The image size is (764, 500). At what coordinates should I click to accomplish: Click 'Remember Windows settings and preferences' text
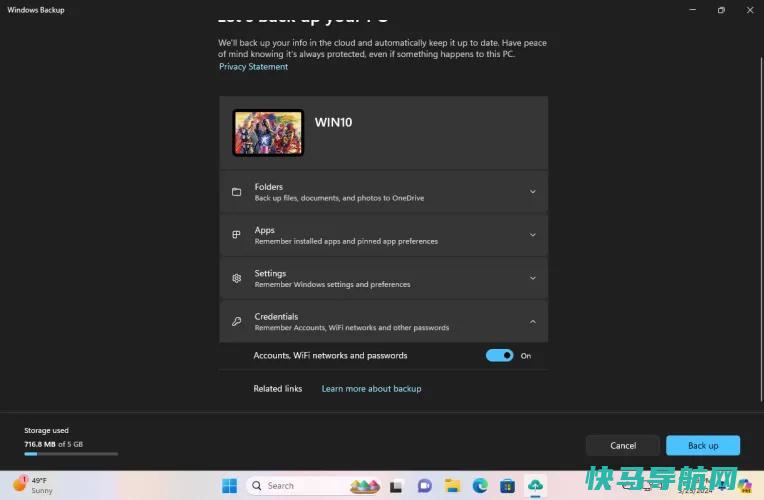pos(332,285)
